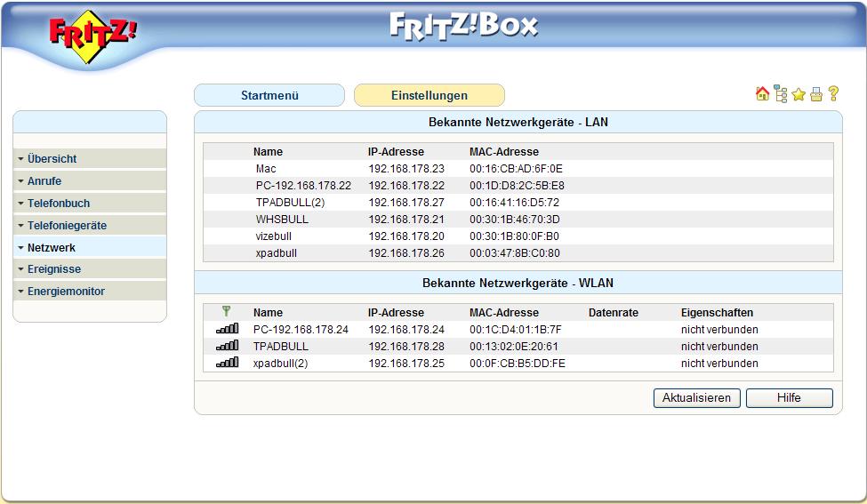Click signal bars icon for PC-192.168.178.24
This screenshot has height=504, width=867.
tap(228, 328)
